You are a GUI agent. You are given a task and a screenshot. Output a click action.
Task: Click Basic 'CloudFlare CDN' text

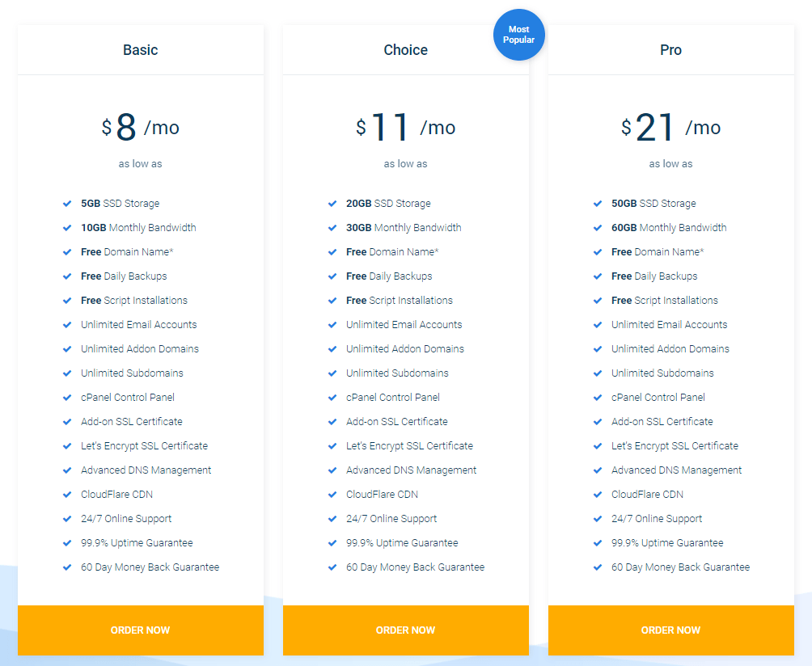[116, 495]
